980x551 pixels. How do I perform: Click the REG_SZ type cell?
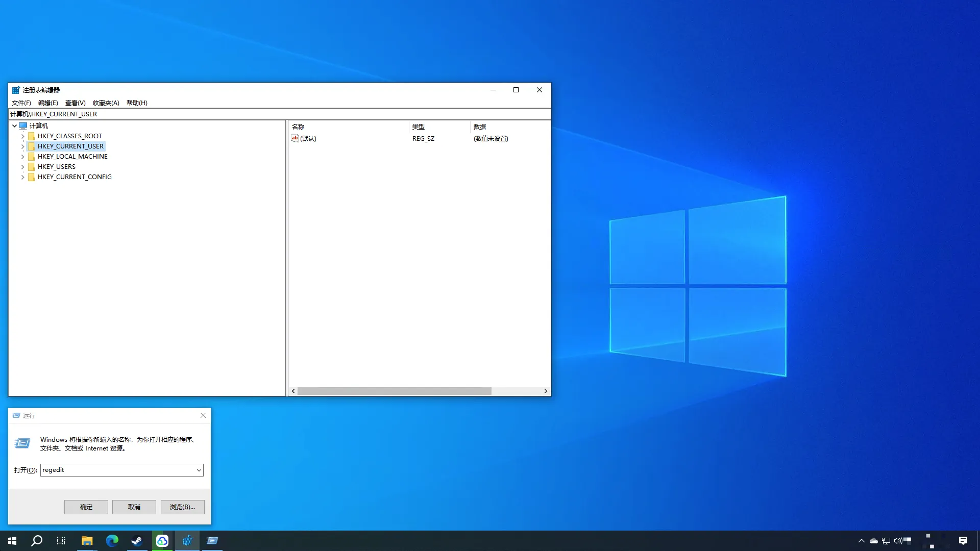coord(424,139)
